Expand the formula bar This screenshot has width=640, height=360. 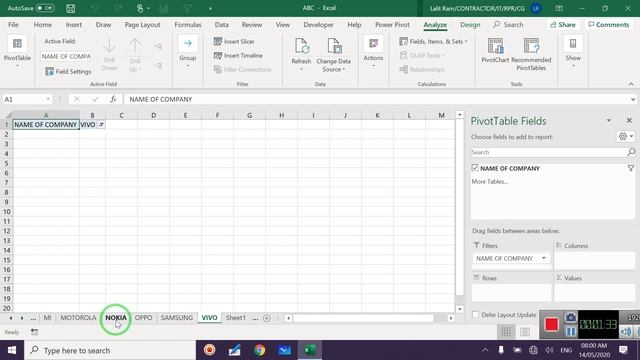point(633,99)
